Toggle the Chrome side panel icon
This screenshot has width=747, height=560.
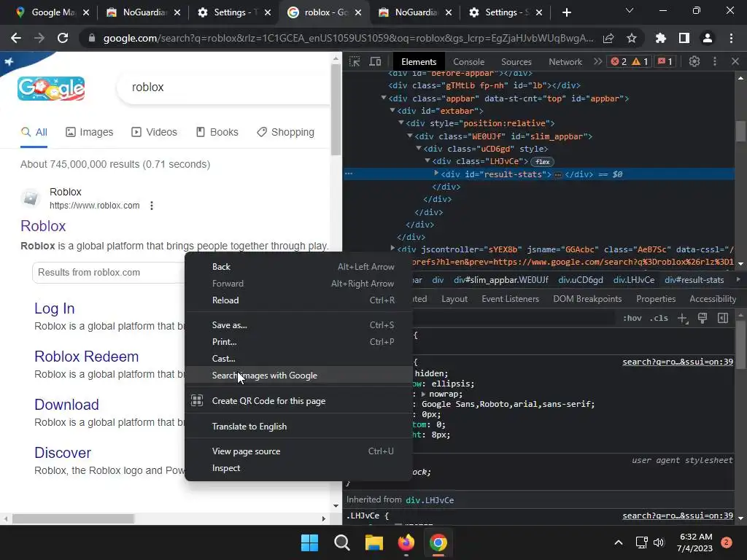[x=684, y=38]
